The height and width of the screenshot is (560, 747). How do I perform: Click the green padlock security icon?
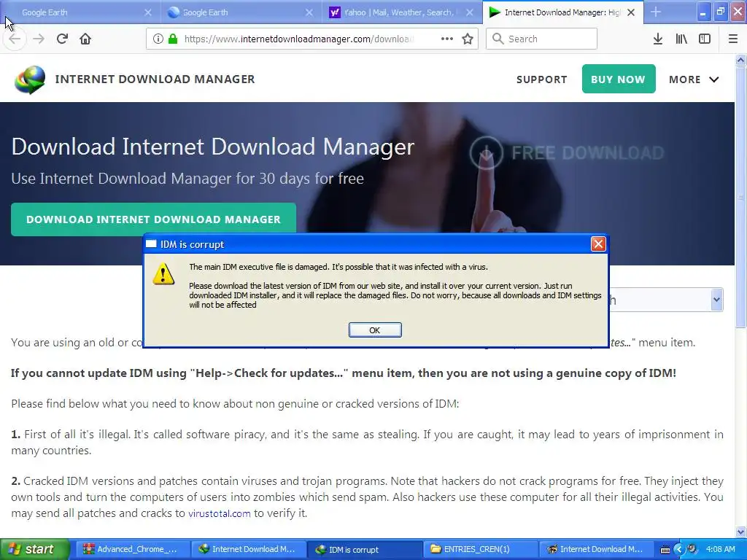click(173, 39)
